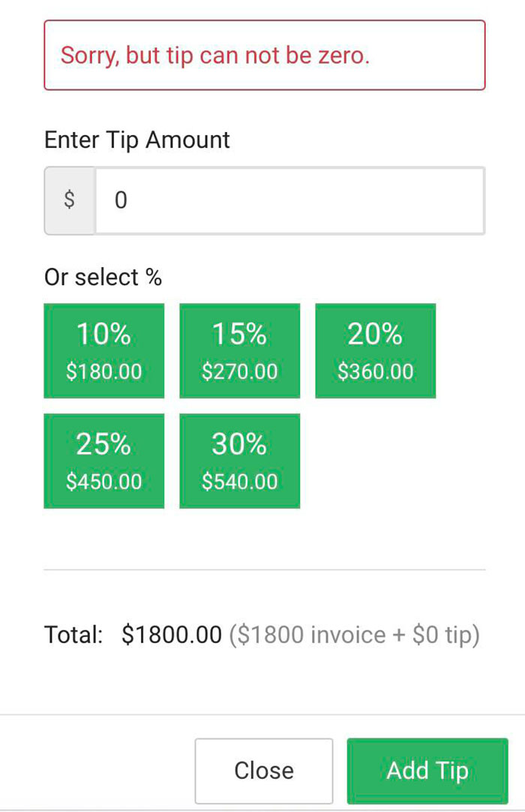Select the 10% tip option ($180.00)
This screenshot has height=812, width=525.
click(103, 350)
